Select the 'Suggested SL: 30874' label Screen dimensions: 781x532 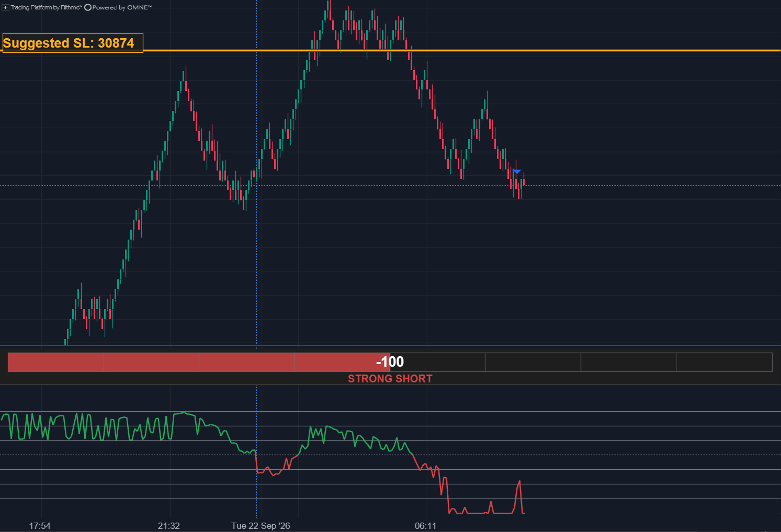[x=72, y=43]
